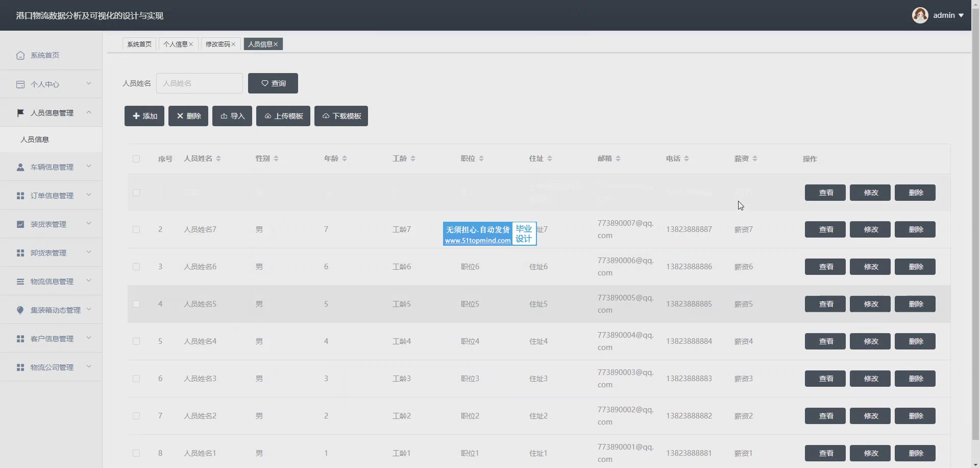The image size is (980, 468).
Task: Sort by 人员姓名 column arrows
Action: pos(218,159)
